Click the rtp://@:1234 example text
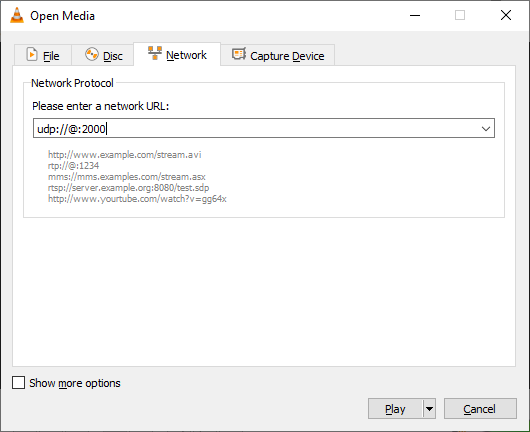530x432 pixels. (x=73, y=166)
